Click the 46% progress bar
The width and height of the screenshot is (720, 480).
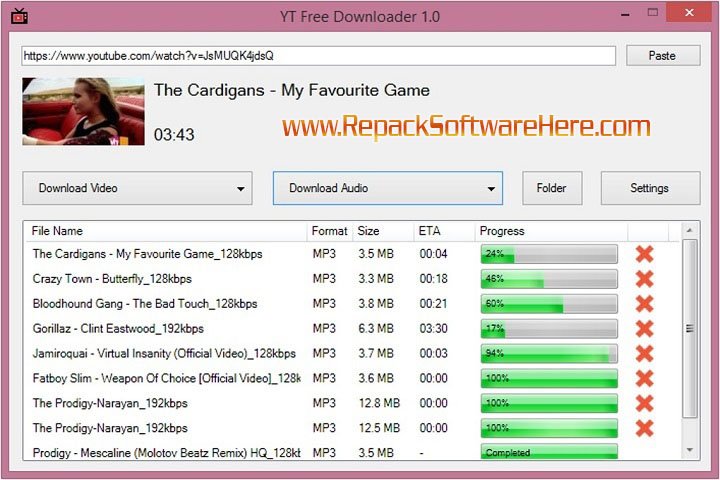549,279
